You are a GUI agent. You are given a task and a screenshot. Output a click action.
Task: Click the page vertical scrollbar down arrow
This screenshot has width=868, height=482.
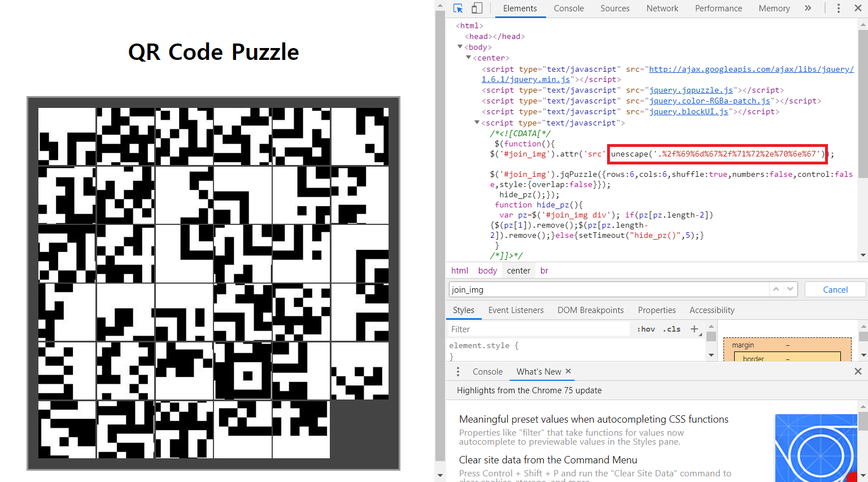pyautogui.click(x=440, y=475)
